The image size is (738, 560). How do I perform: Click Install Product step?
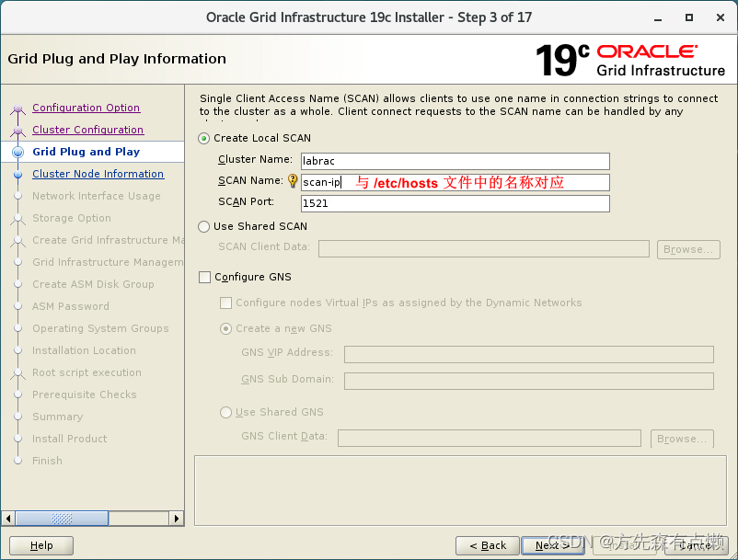[70, 440]
